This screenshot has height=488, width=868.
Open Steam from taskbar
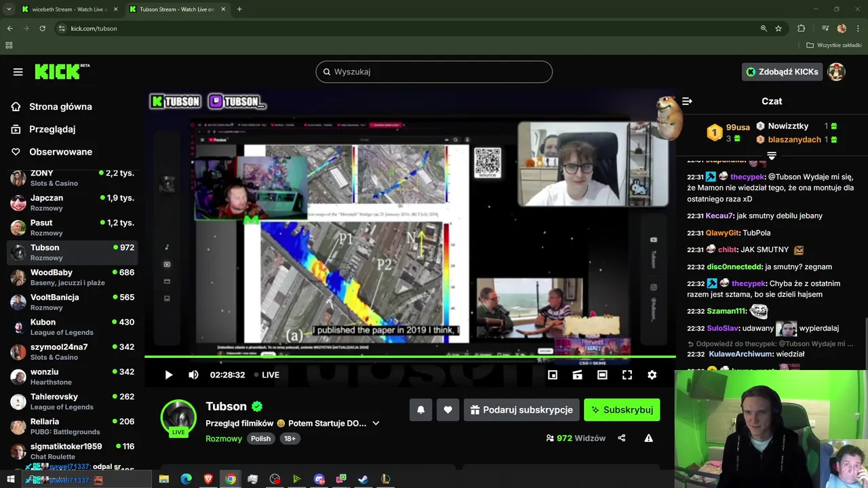click(363, 479)
